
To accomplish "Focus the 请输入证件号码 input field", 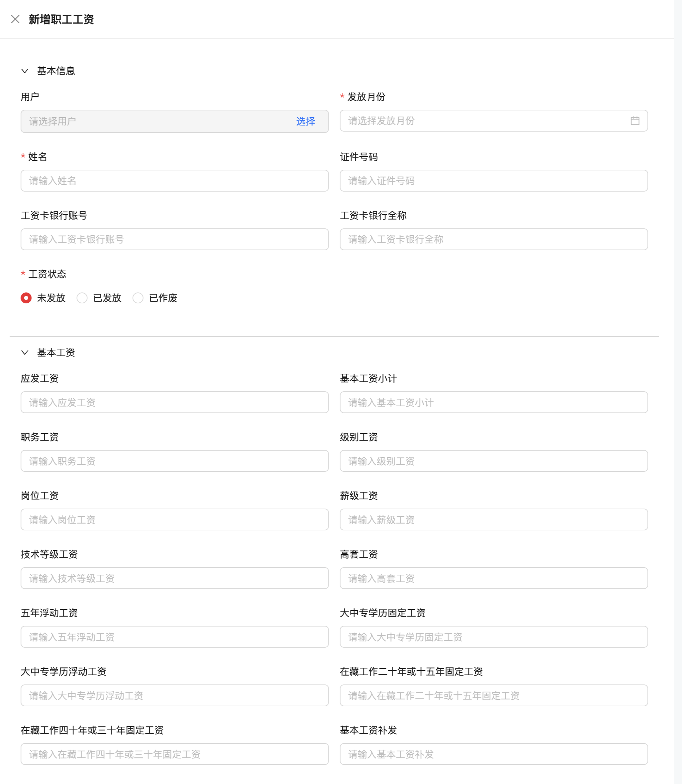I will point(494,181).
